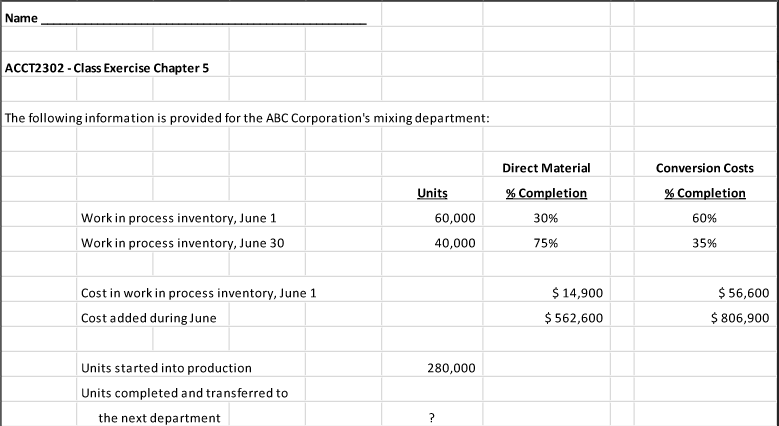Screen dimensions: 779x426
Task: Click the Conversion Costs header cell
Action: point(704,168)
